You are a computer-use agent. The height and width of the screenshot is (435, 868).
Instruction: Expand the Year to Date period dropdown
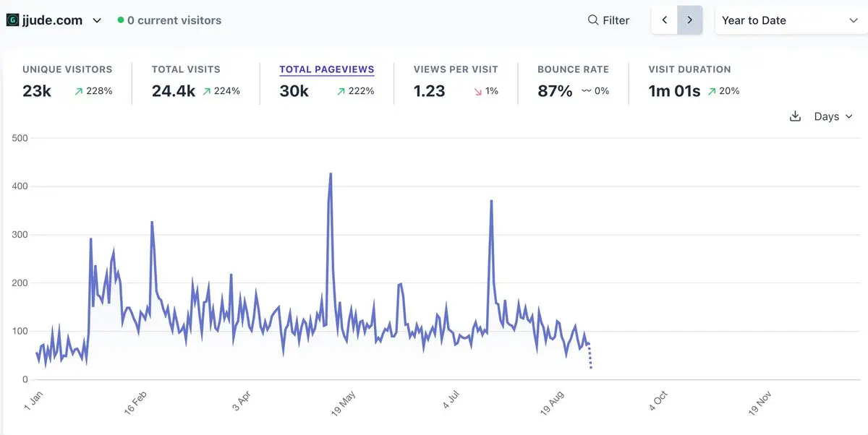tap(789, 20)
